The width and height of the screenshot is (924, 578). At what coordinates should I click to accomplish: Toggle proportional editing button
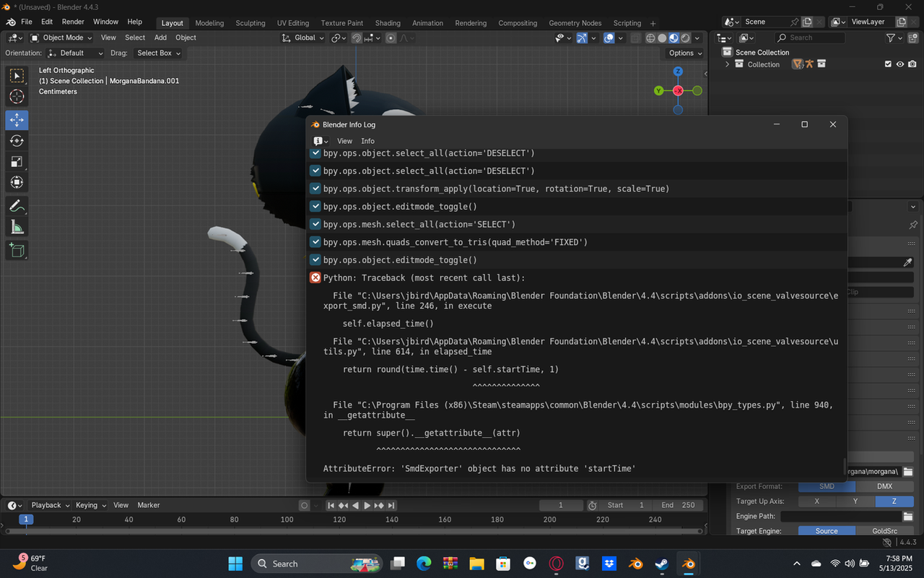(x=391, y=38)
